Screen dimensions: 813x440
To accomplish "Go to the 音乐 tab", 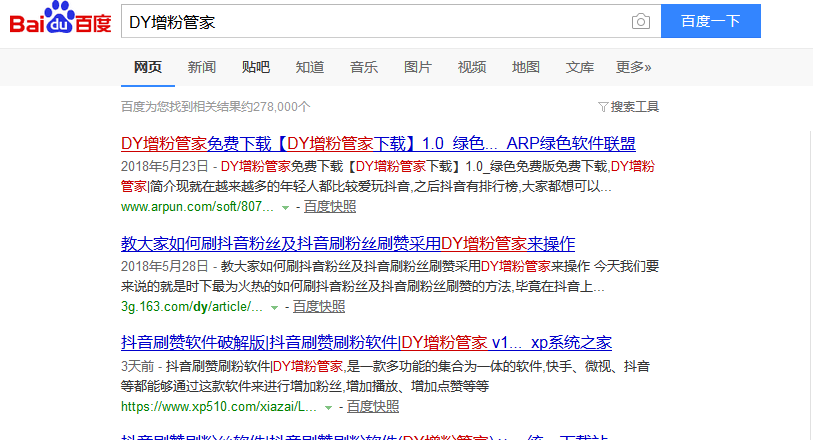I will click(364, 67).
